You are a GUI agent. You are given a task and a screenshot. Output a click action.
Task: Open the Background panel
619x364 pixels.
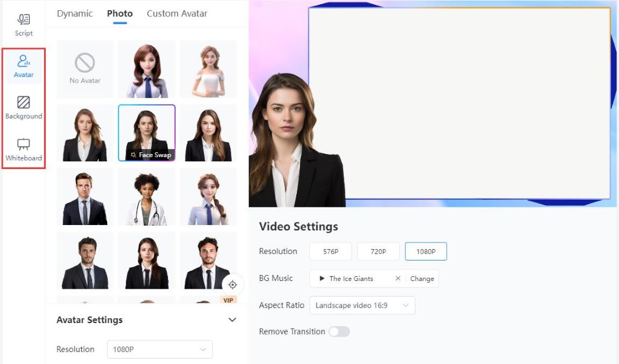[23, 106]
